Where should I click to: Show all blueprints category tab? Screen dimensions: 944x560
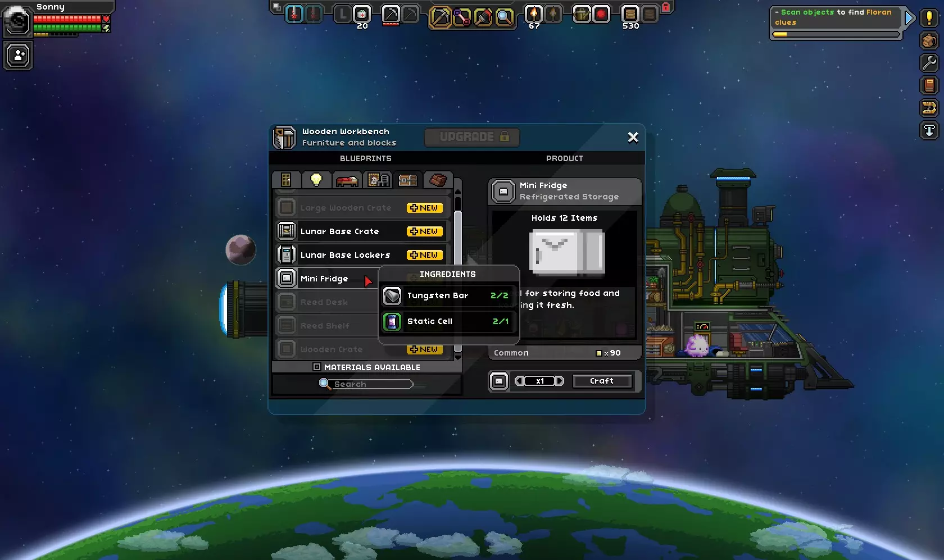286,180
